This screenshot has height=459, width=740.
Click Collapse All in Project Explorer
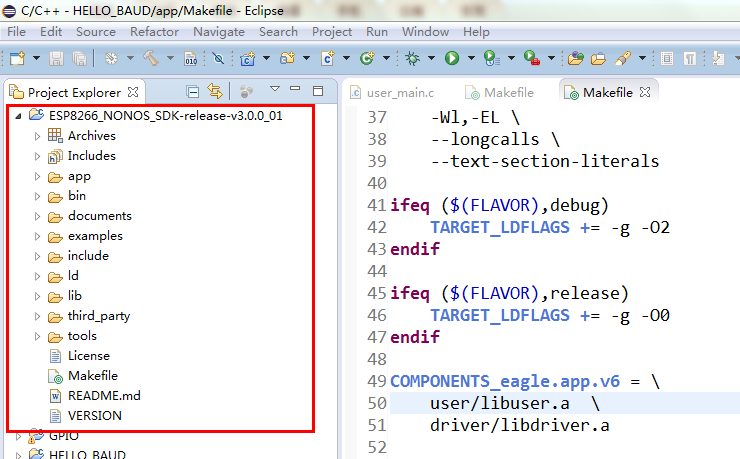tap(193, 92)
